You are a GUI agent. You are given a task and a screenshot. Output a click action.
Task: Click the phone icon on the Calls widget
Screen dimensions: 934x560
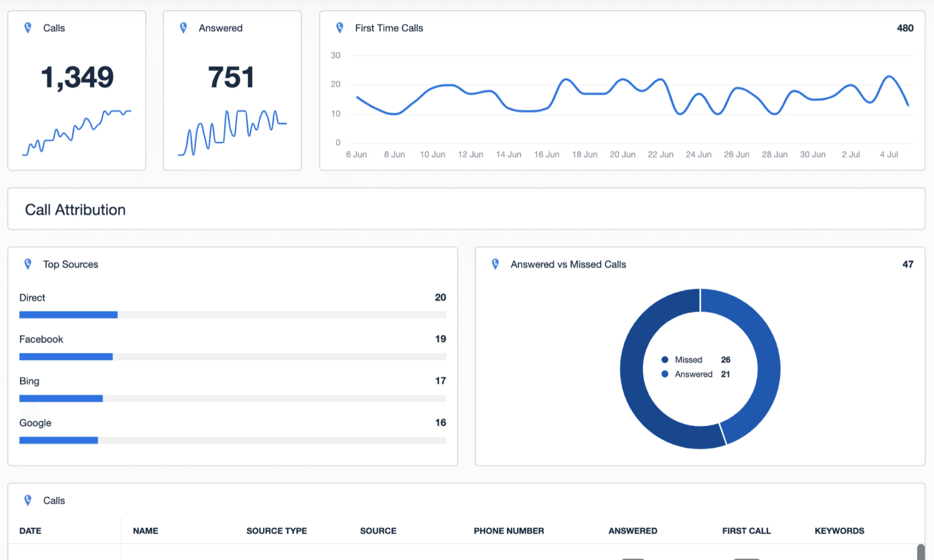(x=27, y=28)
